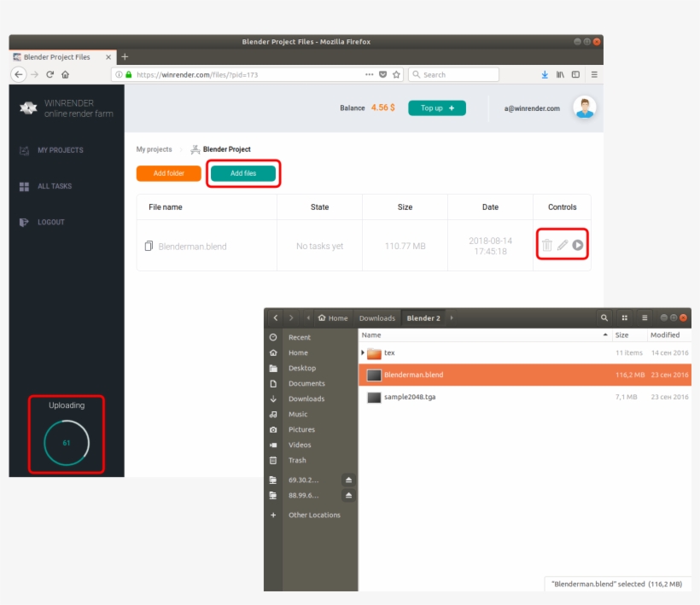700x605 pixels.
Task: Open the Blenderman.blend file entry in WinRender
Action: tap(192, 247)
